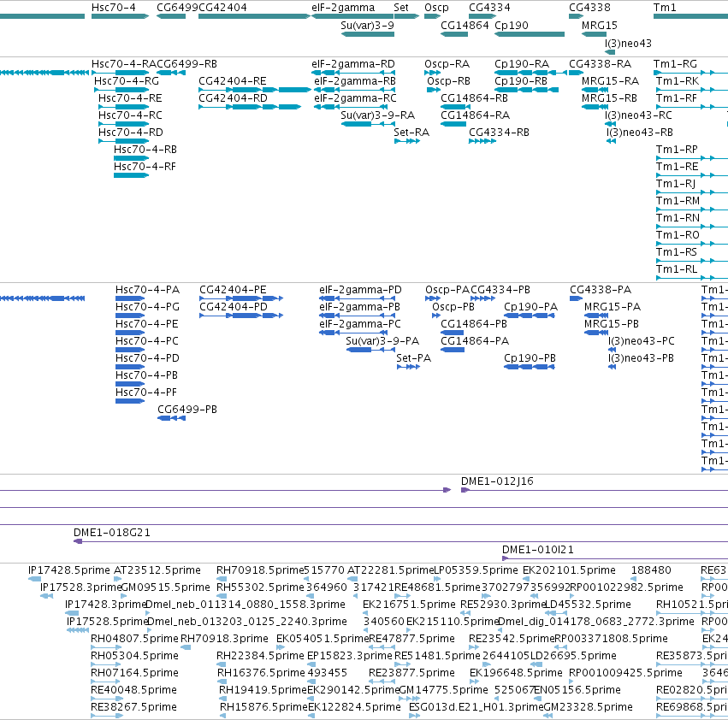Click transcript Su(var)3-9-RA label
This screenshot has height=720, width=728.
click(x=377, y=115)
